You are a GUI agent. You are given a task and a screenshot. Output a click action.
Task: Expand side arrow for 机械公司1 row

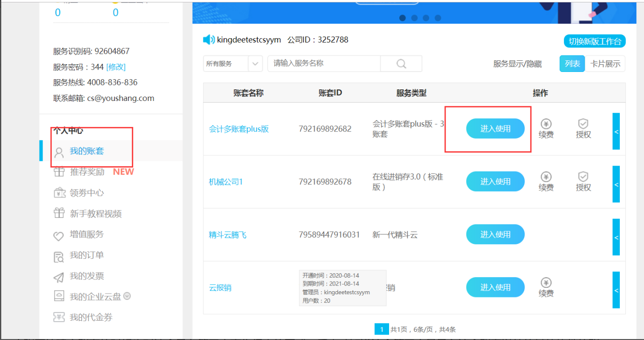click(x=616, y=184)
